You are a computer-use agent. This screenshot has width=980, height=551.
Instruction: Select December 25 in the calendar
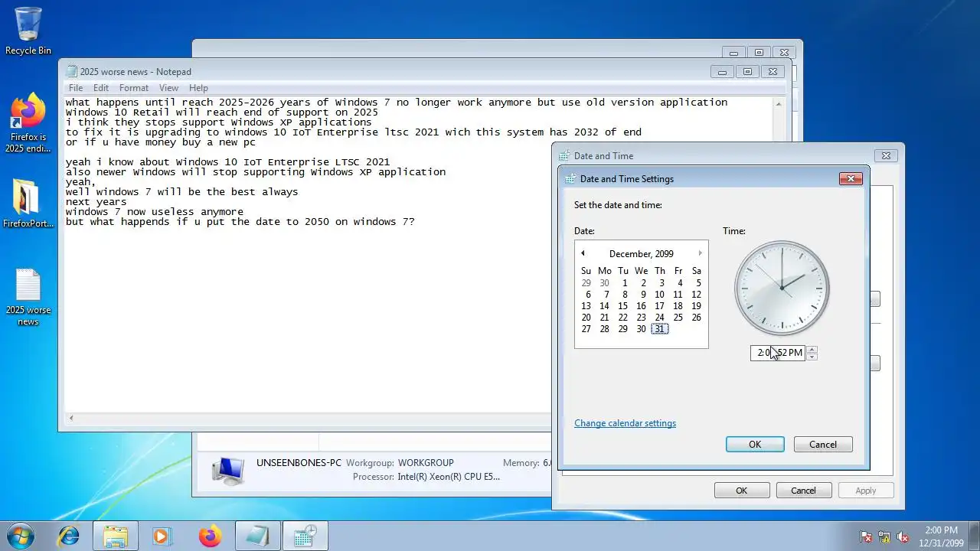point(678,318)
